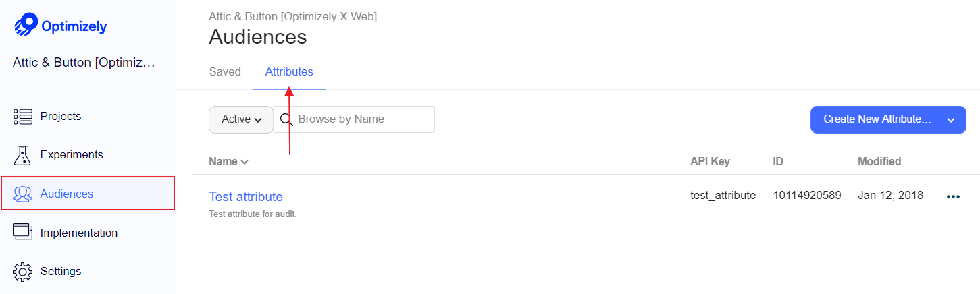Open the three-dot menu for Test attribute

(953, 196)
